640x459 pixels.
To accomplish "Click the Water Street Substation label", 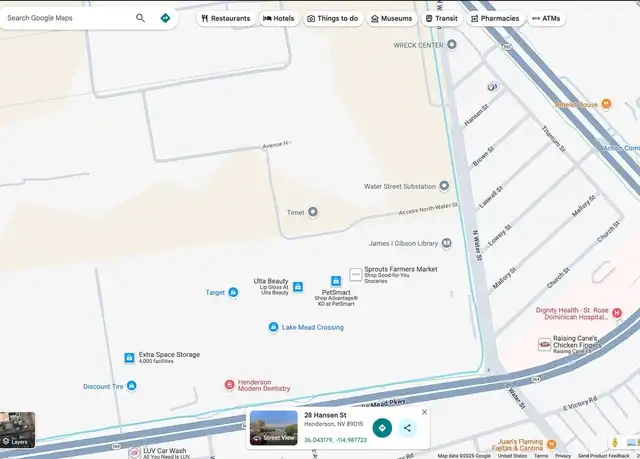I will [400, 186].
